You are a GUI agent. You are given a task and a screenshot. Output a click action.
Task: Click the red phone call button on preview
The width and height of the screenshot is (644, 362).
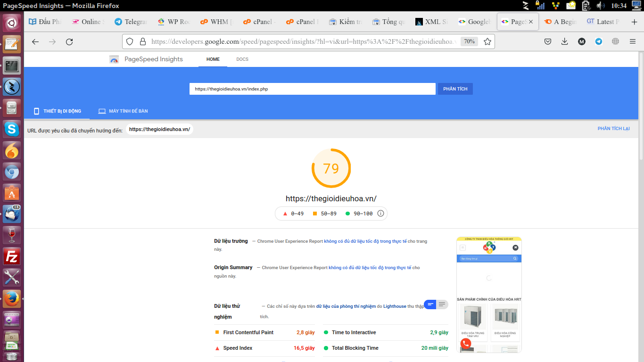466,344
